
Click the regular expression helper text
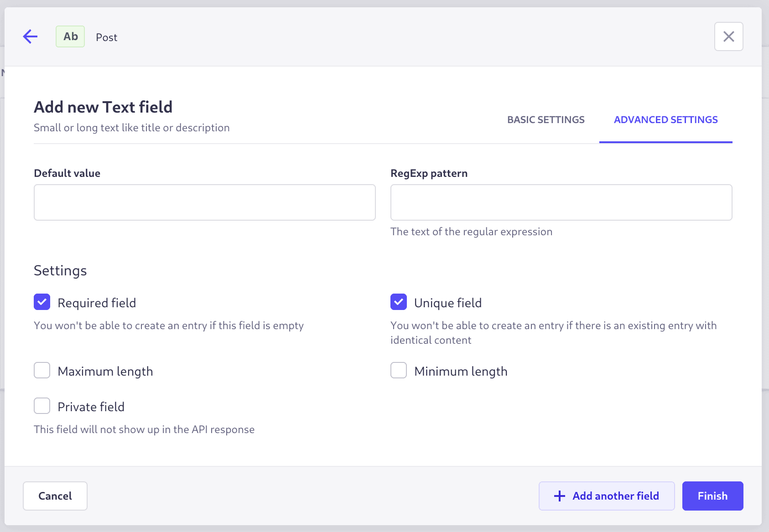472,232
